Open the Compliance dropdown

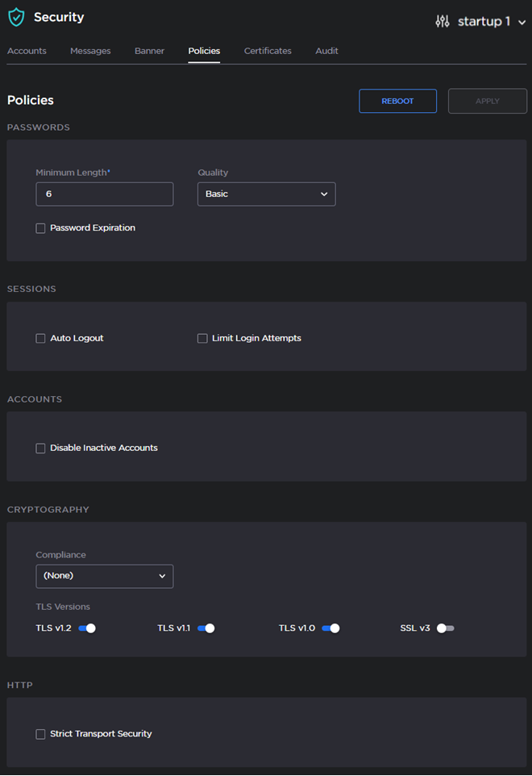tap(104, 576)
